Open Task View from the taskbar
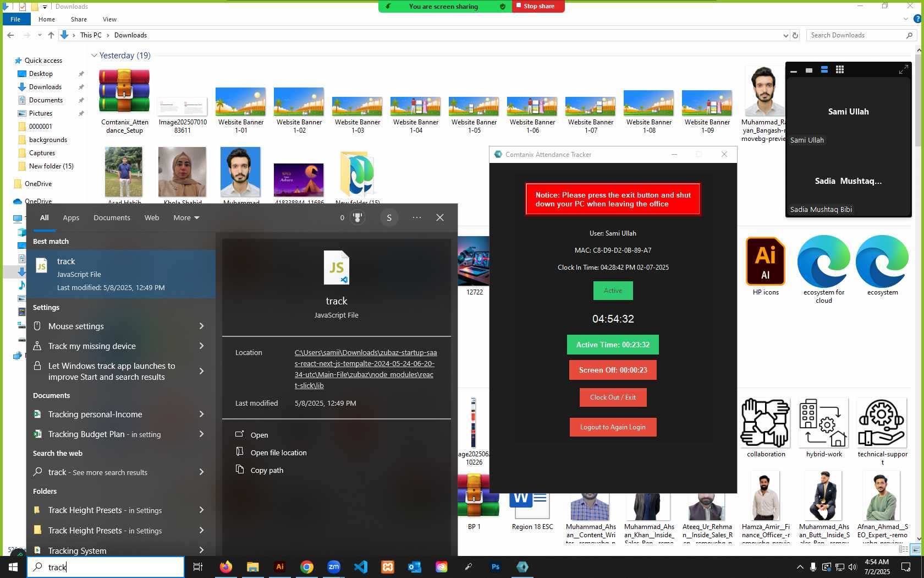This screenshot has height=578, width=924. (x=198, y=567)
